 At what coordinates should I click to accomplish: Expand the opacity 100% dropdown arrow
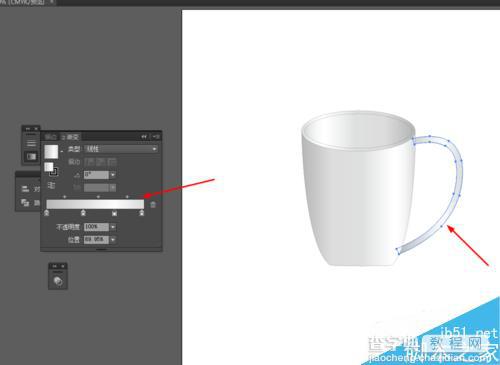[x=113, y=227]
